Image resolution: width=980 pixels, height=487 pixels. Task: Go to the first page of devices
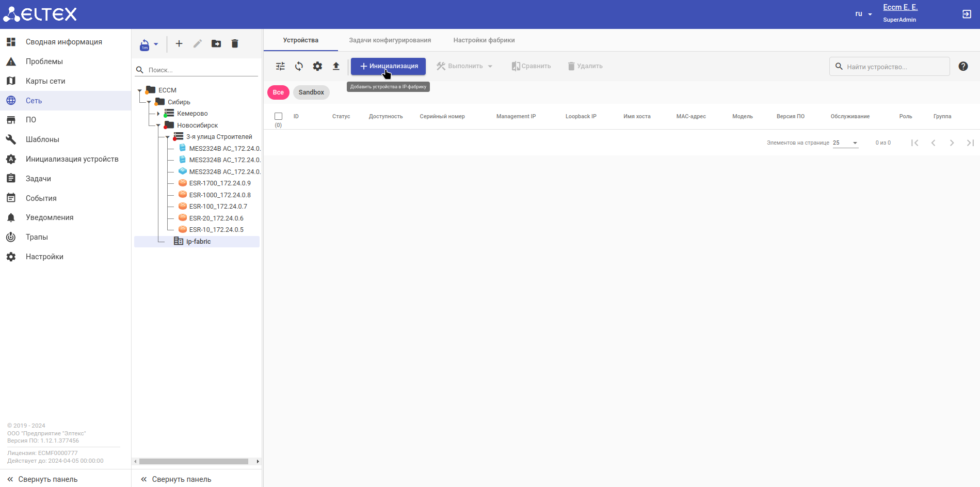914,143
